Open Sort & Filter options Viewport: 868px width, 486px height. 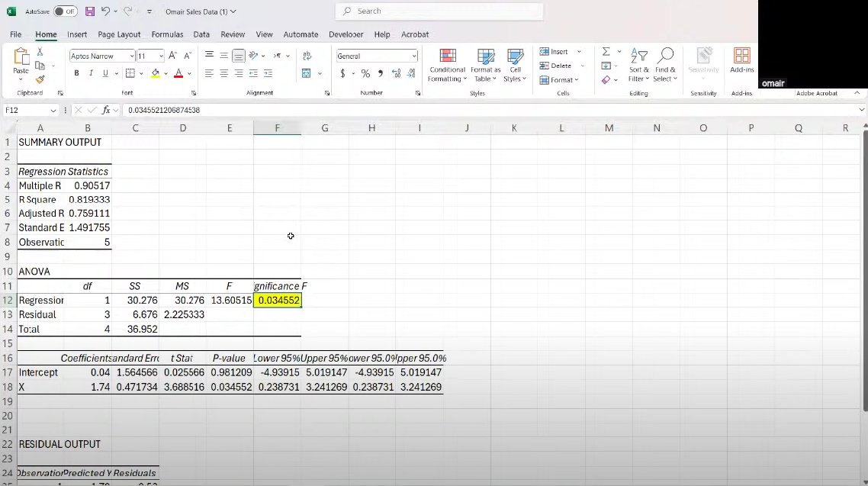[x=639, y=66]
